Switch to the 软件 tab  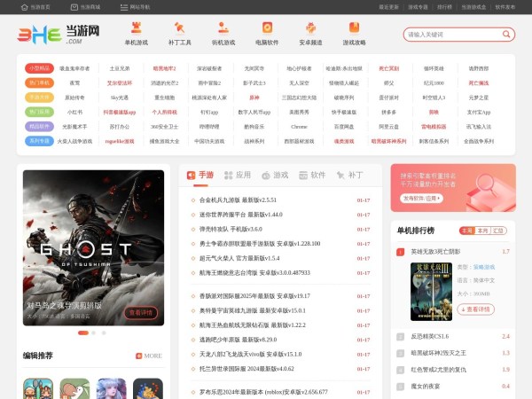pos(311,176)
